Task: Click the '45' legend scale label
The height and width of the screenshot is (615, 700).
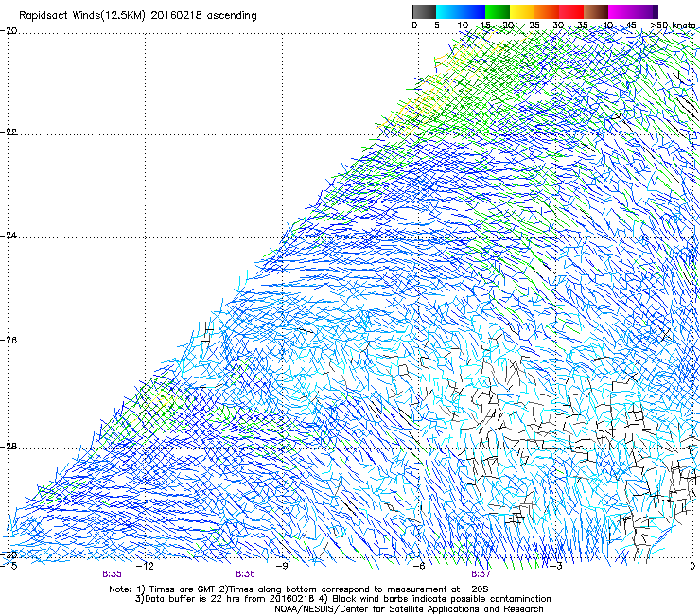Action: (631, 26)
